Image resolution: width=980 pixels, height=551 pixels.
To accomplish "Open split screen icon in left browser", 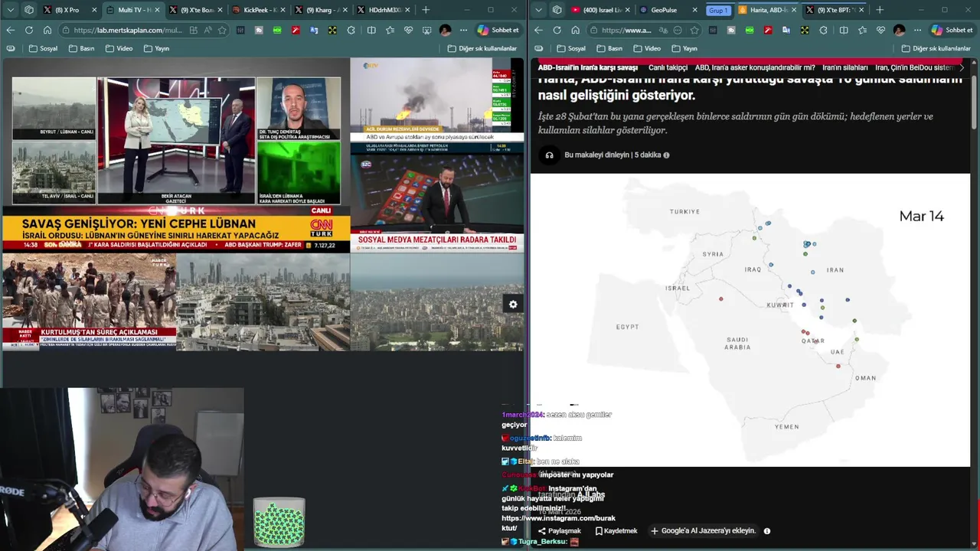I will (371, 30).
